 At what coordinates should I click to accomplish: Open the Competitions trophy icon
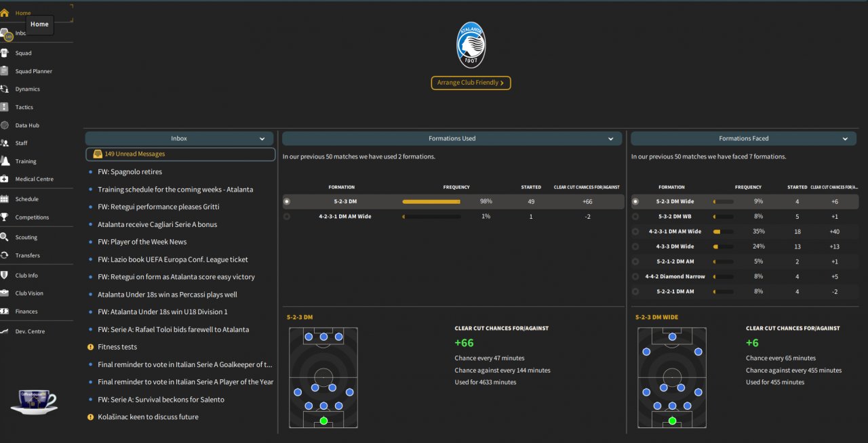4,217
